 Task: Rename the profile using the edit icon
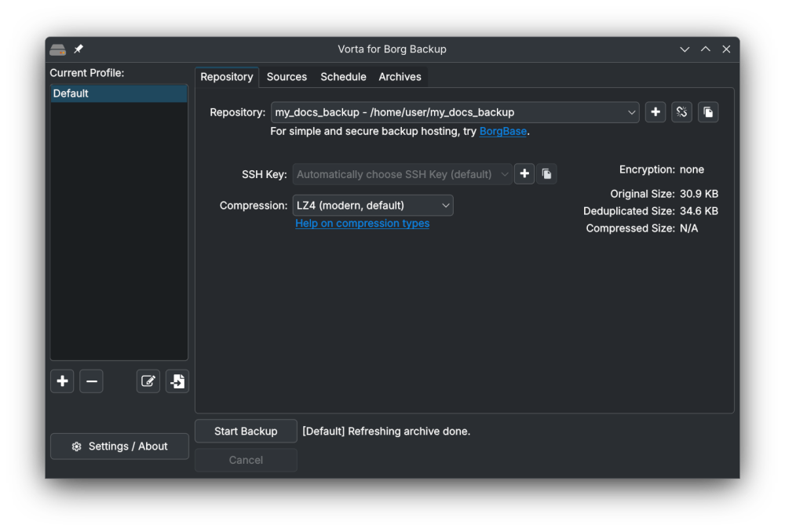click(148, 381)
